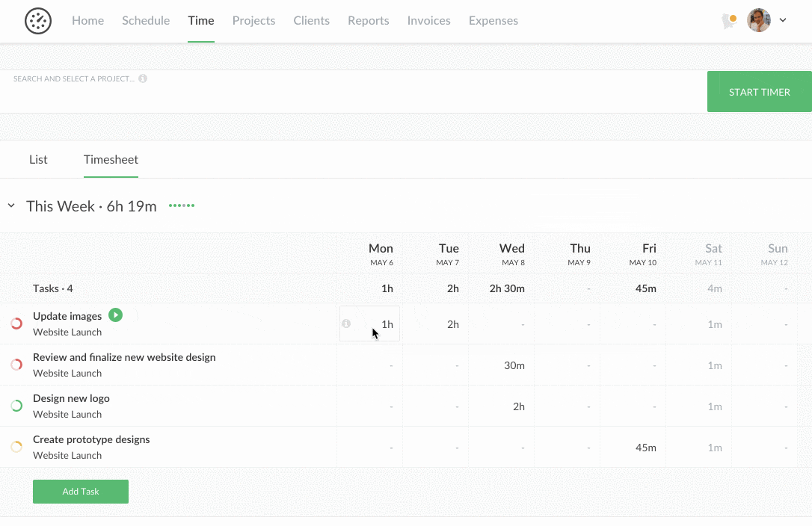Click progress ring for Create prototype designs

click(16, 447)
